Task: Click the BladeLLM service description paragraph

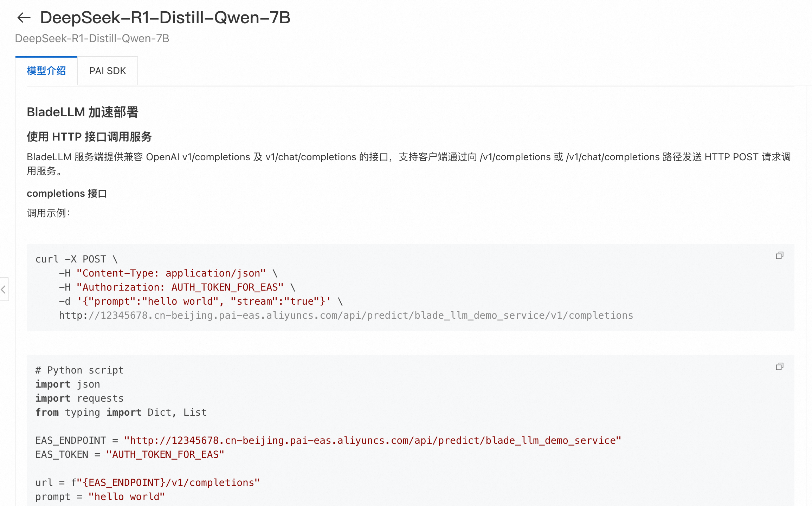Action: coord(409,164)
